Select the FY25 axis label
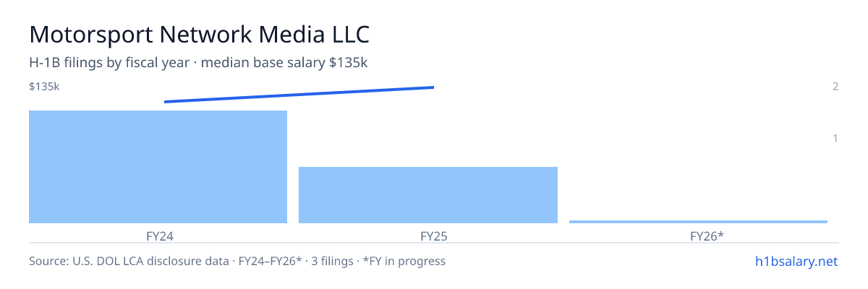The height and width of the screenshot is (289, 868). 428,236
